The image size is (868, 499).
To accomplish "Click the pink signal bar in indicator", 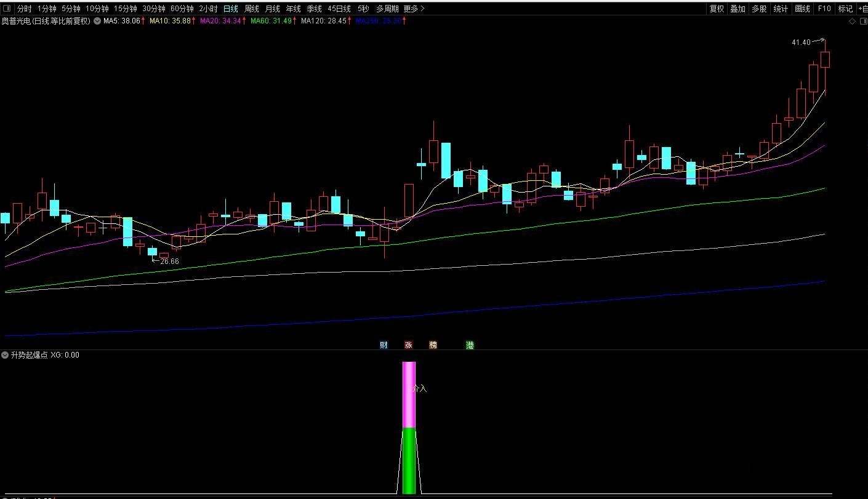I will pyautogui.click(x=409, y=394).
